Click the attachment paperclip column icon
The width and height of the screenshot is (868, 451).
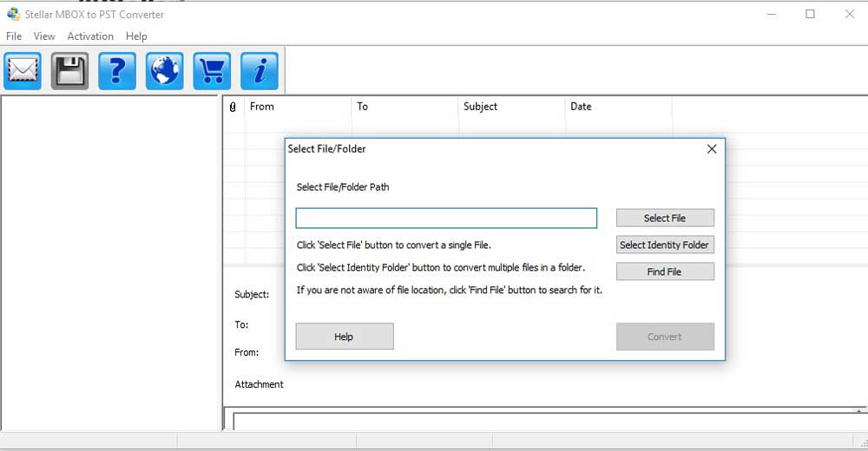tap(233, 107)
